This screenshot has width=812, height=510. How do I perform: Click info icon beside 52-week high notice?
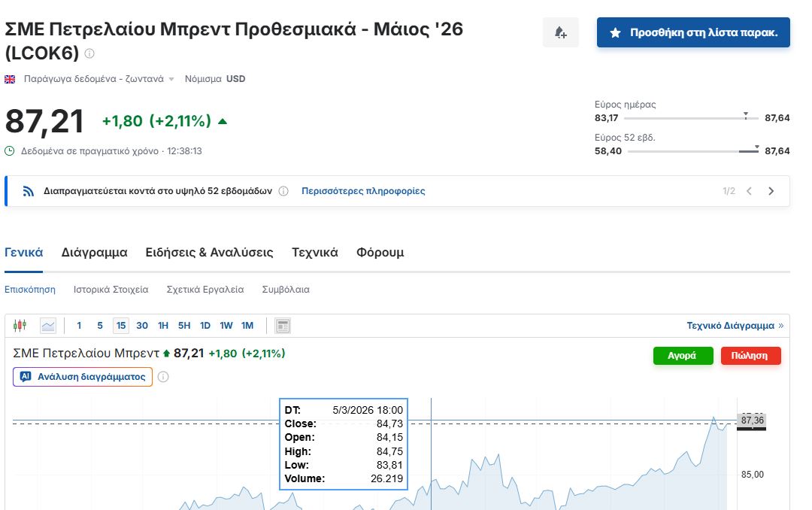283,191
